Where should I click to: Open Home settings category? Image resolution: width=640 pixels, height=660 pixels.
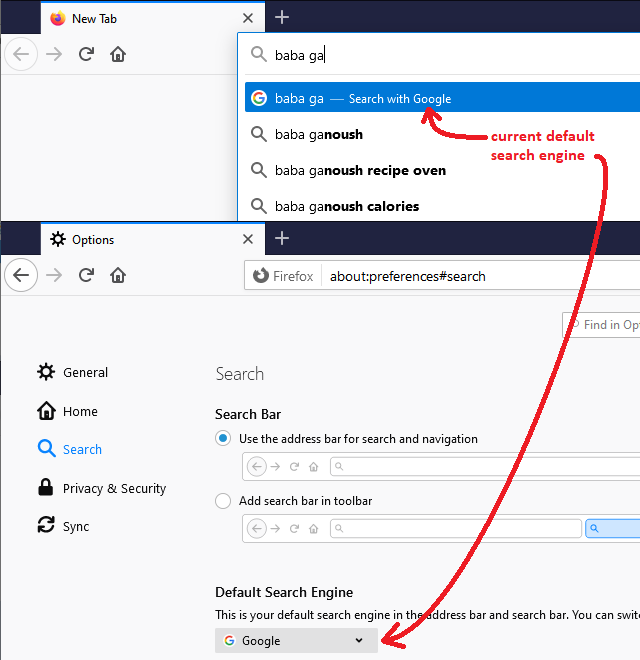67,411
